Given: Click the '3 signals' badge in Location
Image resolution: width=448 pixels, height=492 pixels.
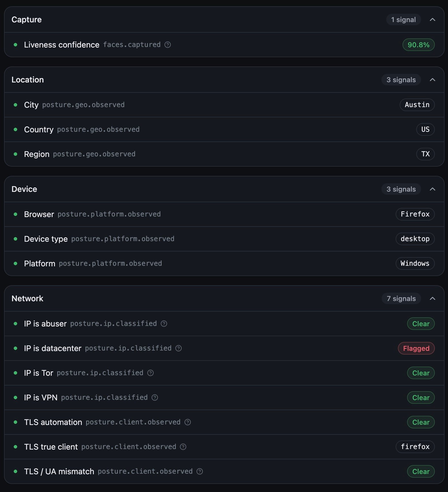Looking at the screenshot, I should pos(401,80).
